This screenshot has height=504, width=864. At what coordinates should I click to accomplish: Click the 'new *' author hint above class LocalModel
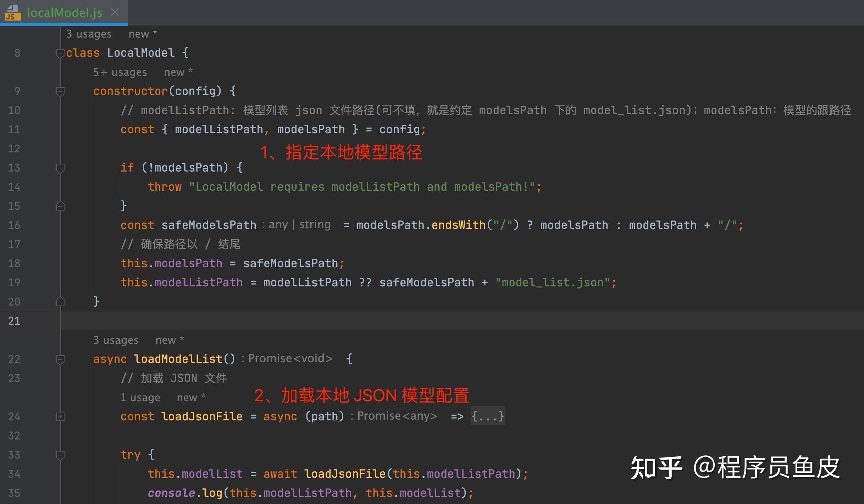point(143,34)
